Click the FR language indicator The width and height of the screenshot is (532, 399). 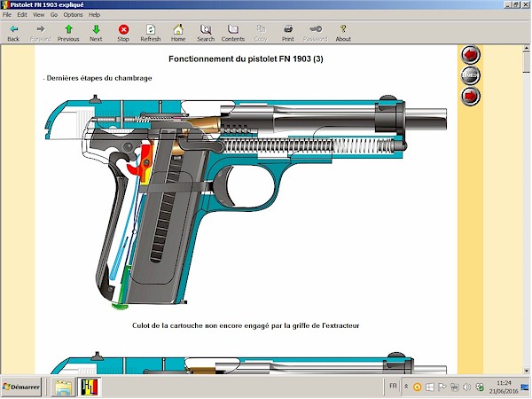tap(393, 386)
